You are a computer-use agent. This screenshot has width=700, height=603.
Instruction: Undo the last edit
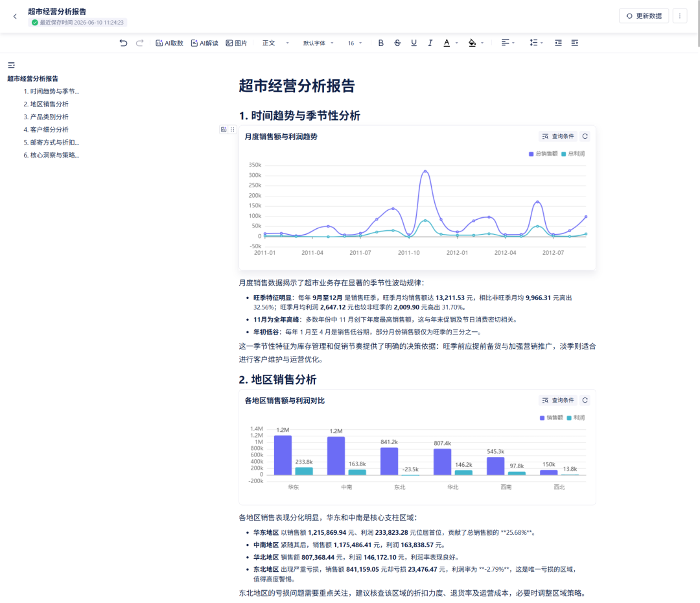point(123,43)
